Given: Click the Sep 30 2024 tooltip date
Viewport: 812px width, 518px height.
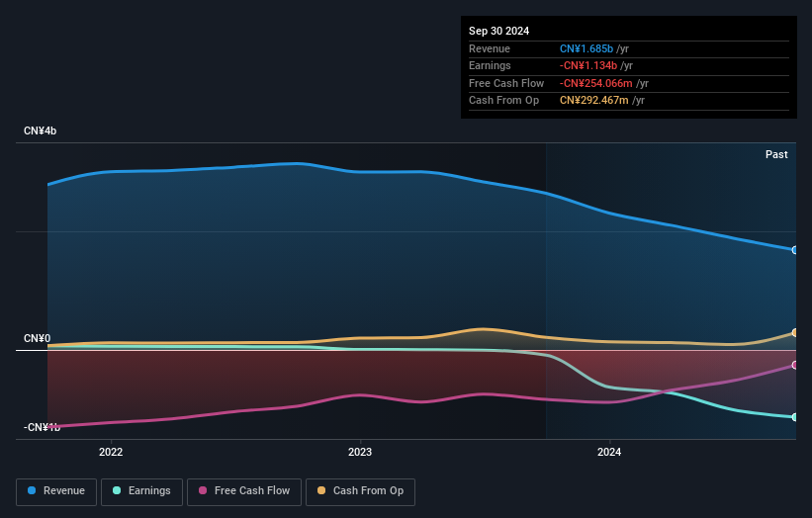Looking at the screenshot, I should pyautogui.click(x=498, y=31).
